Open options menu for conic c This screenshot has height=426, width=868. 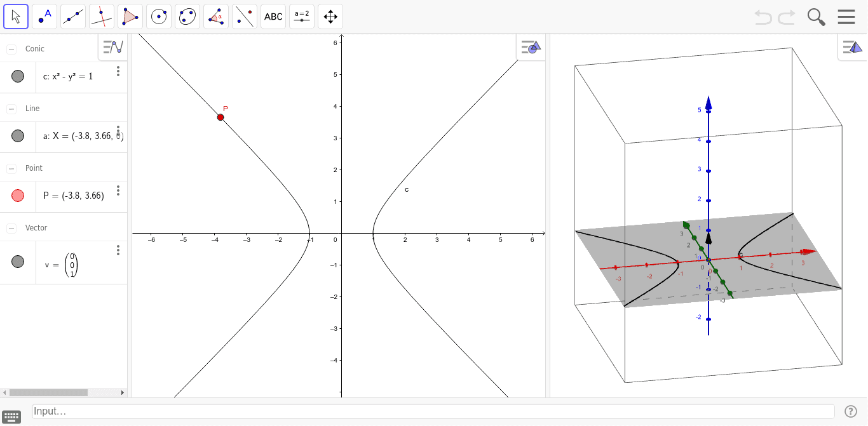click(118, 71)
